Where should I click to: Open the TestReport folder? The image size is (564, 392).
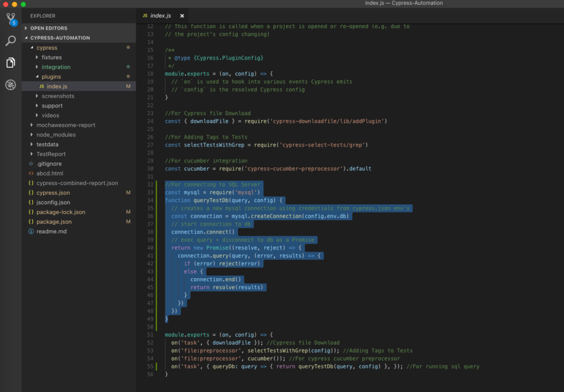[x=52, y=154]
